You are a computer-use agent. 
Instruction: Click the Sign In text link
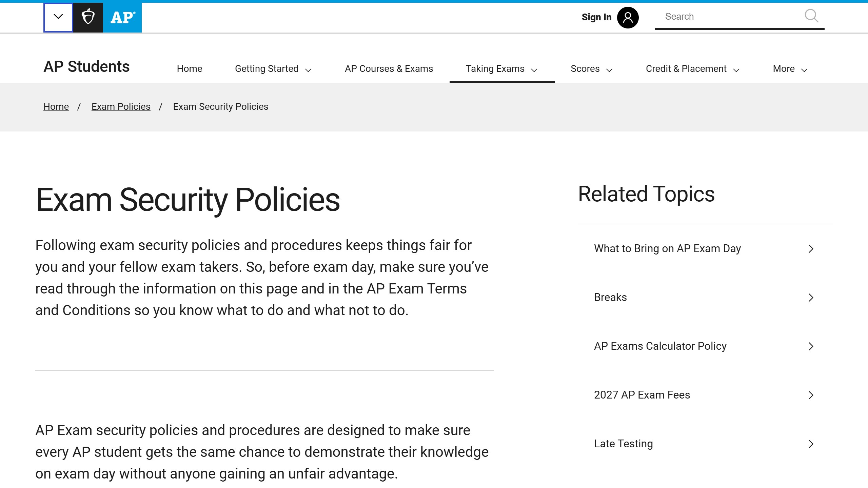(596, 17)
